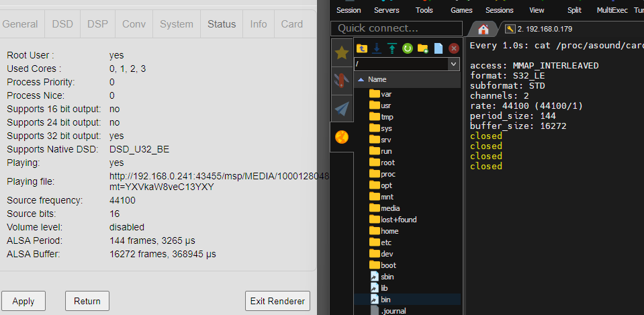This screenshot has height=315, width=644.
Task: Click the home tab icon
Action: coord(482,29)
